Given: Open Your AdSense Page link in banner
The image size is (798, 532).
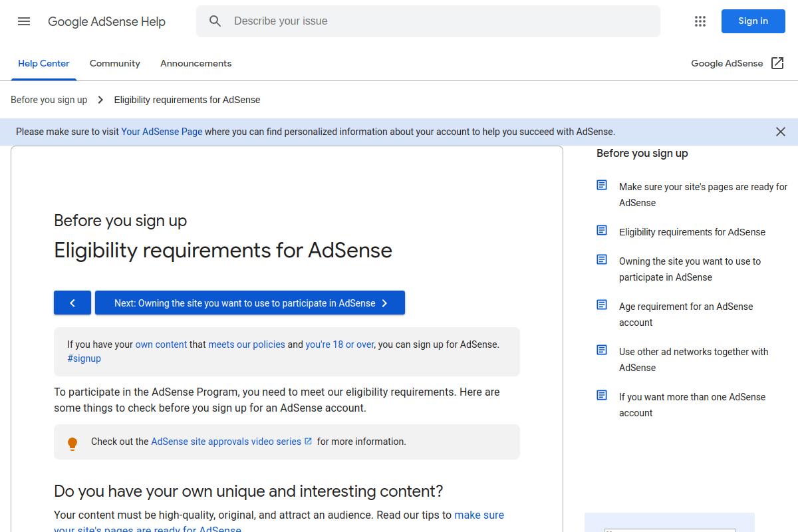Looking at the screenshot, I should point(162,132).
